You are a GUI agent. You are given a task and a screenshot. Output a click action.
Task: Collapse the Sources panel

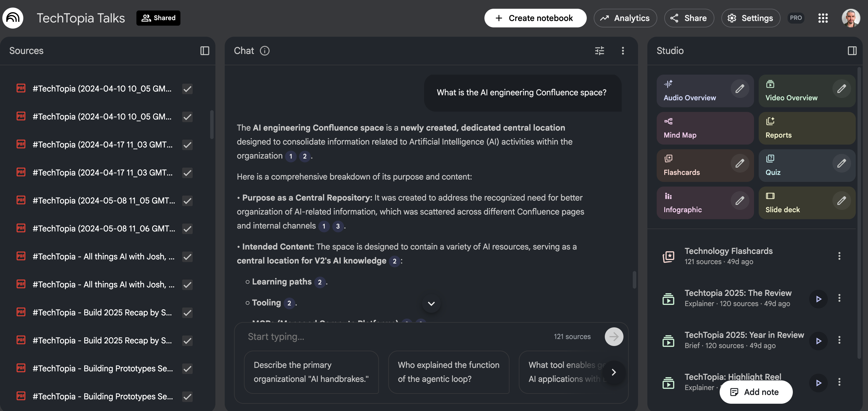click(x=205, y=50)
